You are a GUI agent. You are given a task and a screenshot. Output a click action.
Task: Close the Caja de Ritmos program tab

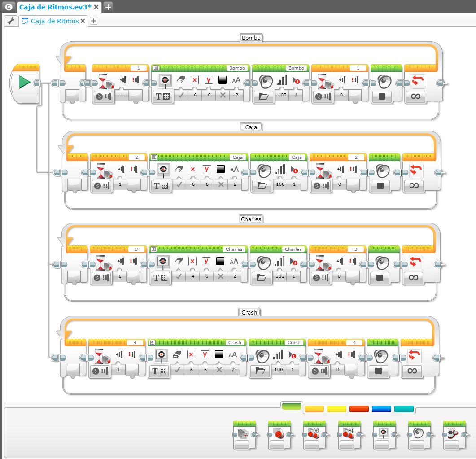83,21
